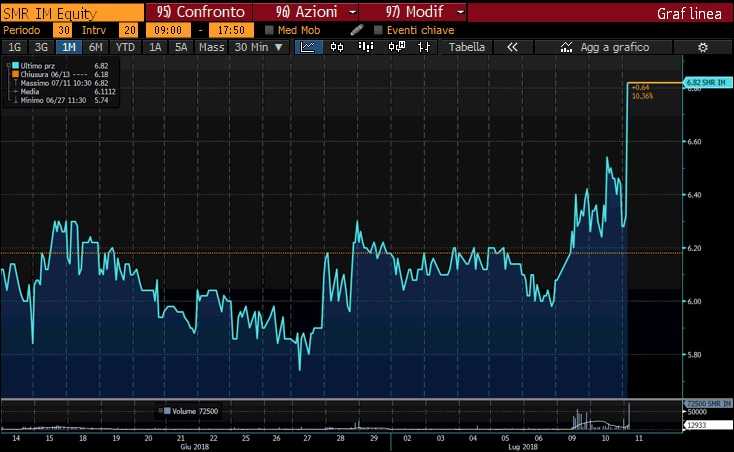Select the candle-with-volume chart icon
734x452 pixels.
pyautogui.click(x=396, y=47)
